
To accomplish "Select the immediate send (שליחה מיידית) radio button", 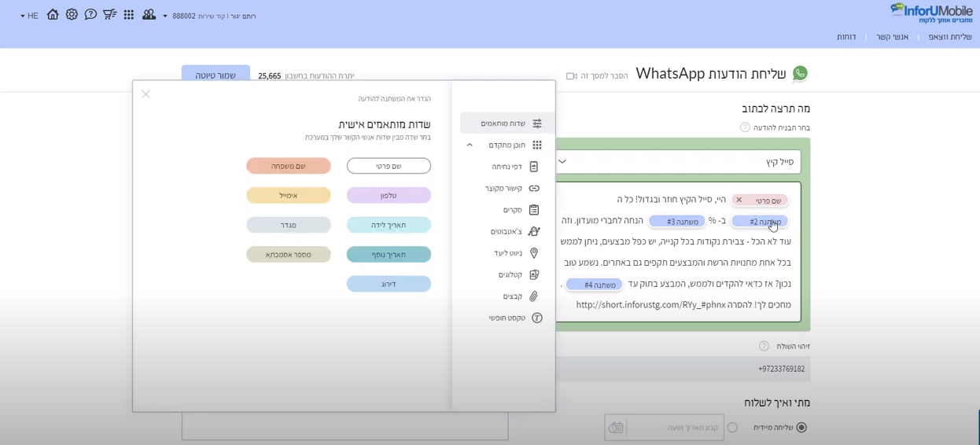I will point(801,428).
